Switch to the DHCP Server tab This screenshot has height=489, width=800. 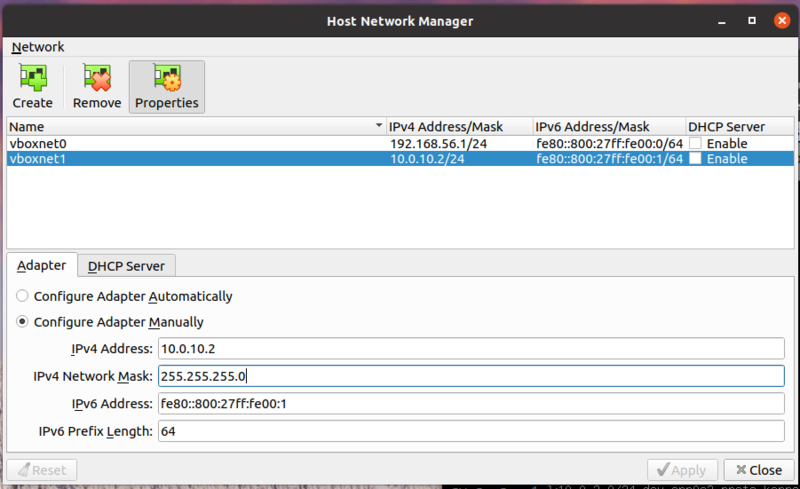127,266
